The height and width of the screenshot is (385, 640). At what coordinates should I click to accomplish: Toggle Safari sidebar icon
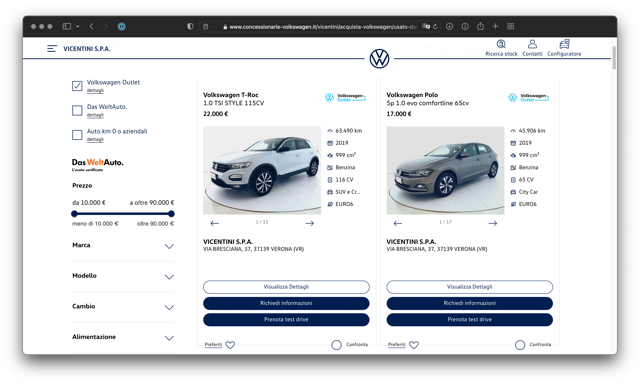point(67,27)
